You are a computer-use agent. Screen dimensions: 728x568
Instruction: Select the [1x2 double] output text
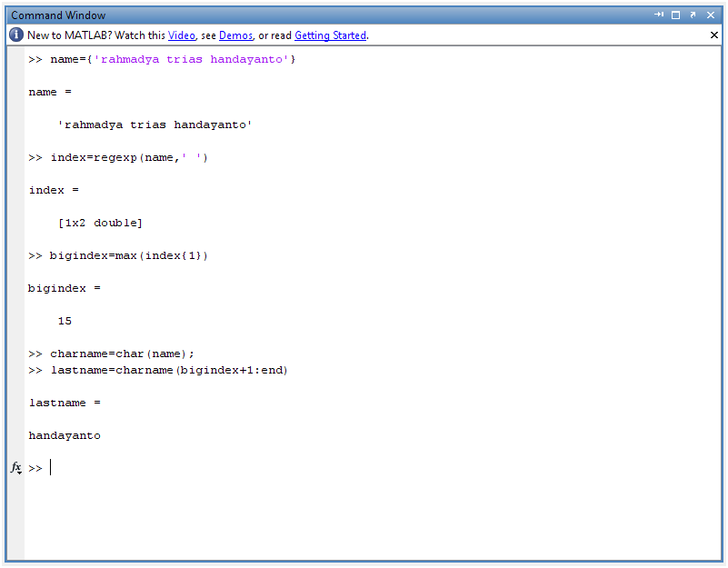[x=100, y=223]
